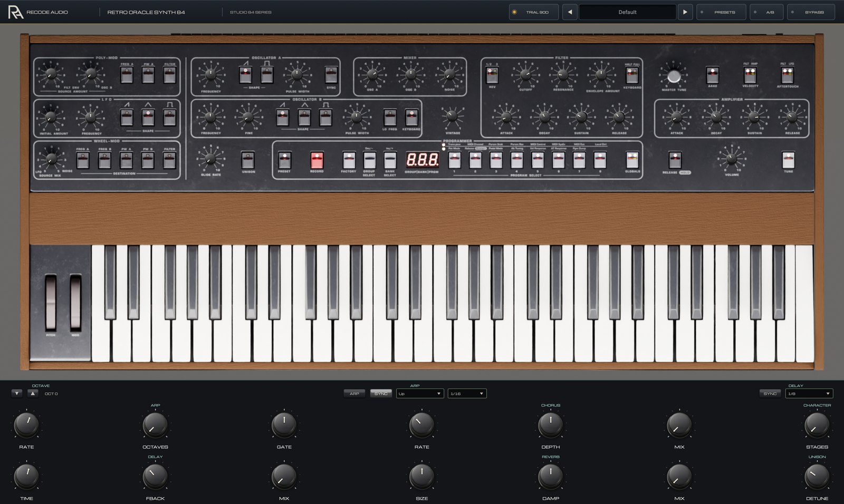Click the Bypass button

pyautogui.click(x=811, y=12)
